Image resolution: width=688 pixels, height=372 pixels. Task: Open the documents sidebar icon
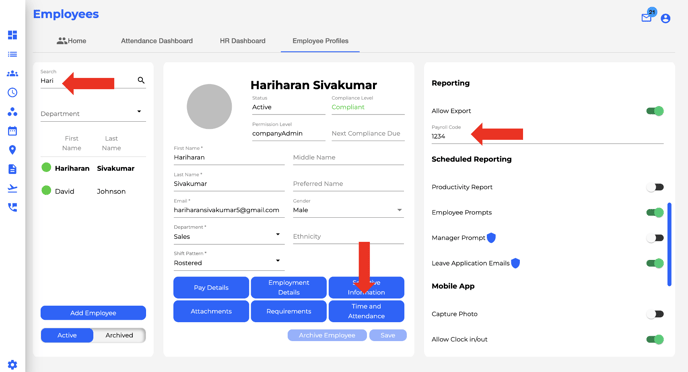point(12,169)
